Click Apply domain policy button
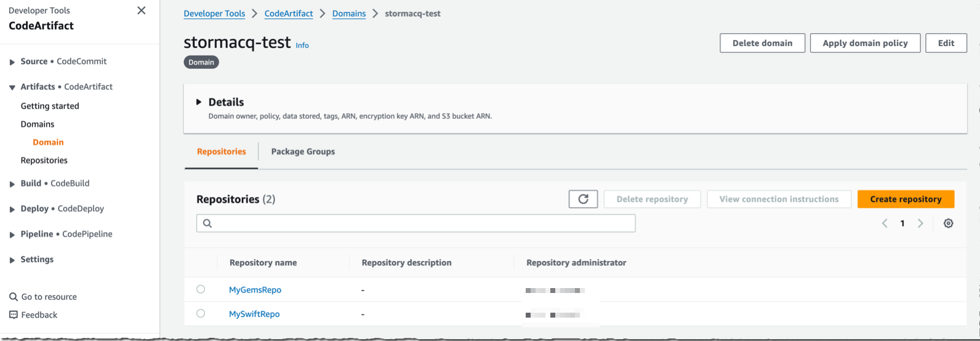Image resolution: width=980 pixels, height=341 pixels. click(x=865, y=43)
